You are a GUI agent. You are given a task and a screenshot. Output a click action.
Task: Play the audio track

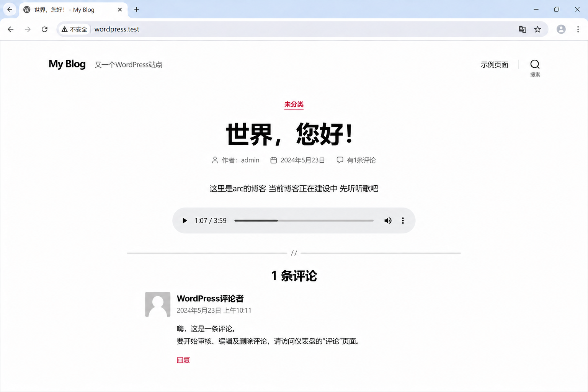(185, 220)
